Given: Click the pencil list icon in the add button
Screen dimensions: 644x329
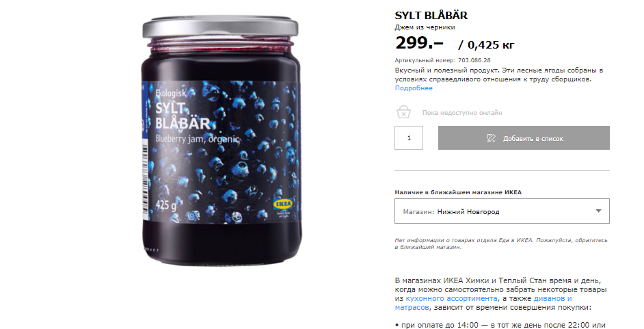Looking at the screenshot, I should [491, 138].
